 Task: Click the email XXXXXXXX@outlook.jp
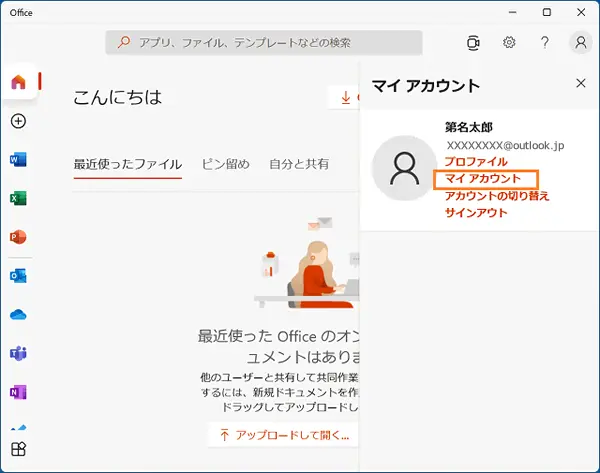click(x=505, y=145)
